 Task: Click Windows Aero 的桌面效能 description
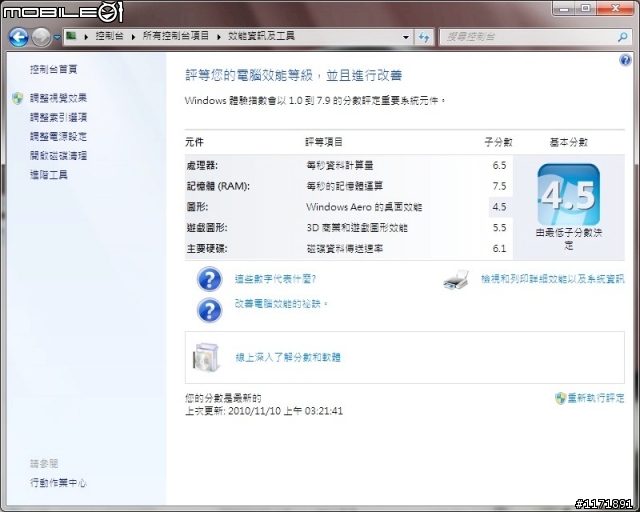coord(364,207)
